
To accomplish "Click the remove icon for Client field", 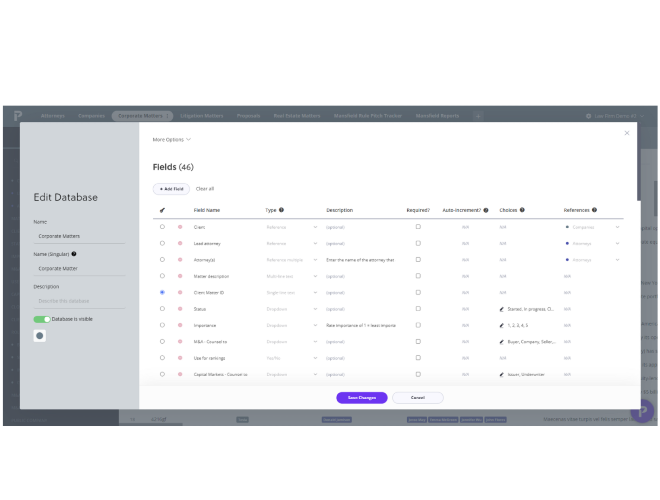I will point(180,227).
